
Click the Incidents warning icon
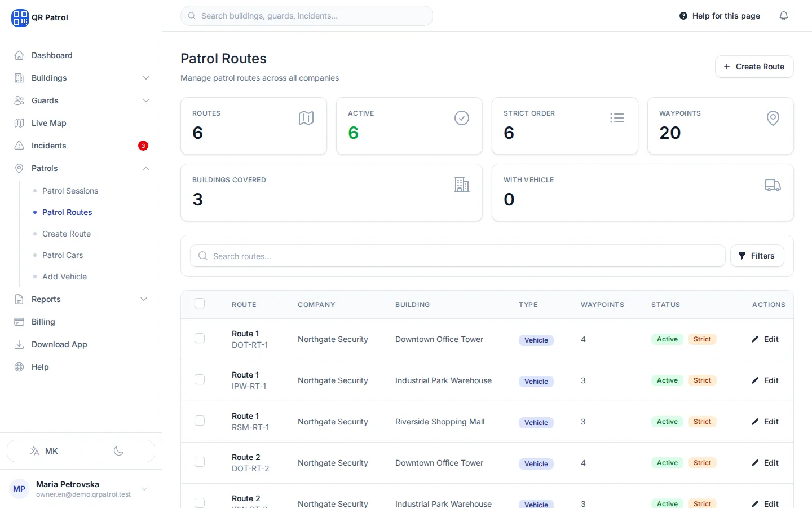(19, 146)
